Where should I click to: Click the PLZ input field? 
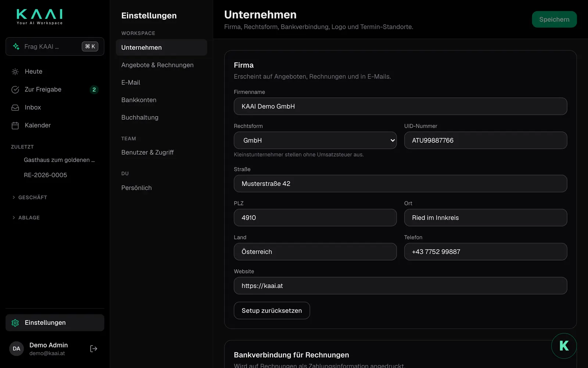point(315,217)
